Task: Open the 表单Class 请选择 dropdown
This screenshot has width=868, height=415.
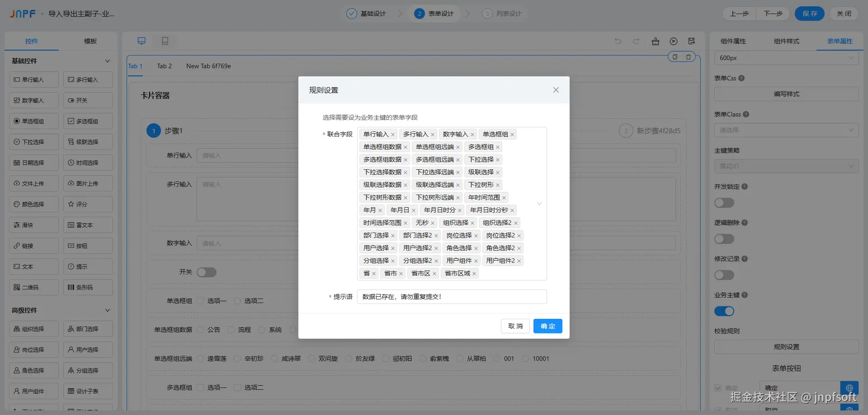Action: pos(787,130)
